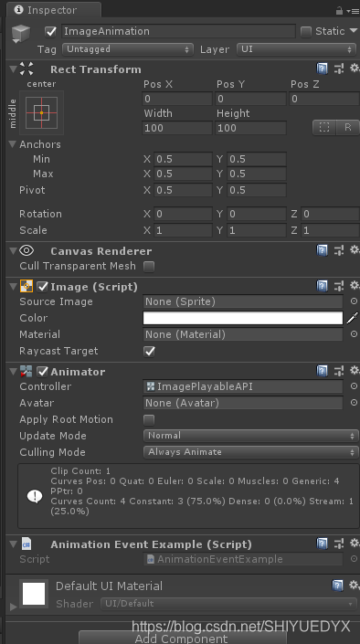Open Animator preset icon
The width and height of the screenshot is (360, 644).
tap(339, 371)
